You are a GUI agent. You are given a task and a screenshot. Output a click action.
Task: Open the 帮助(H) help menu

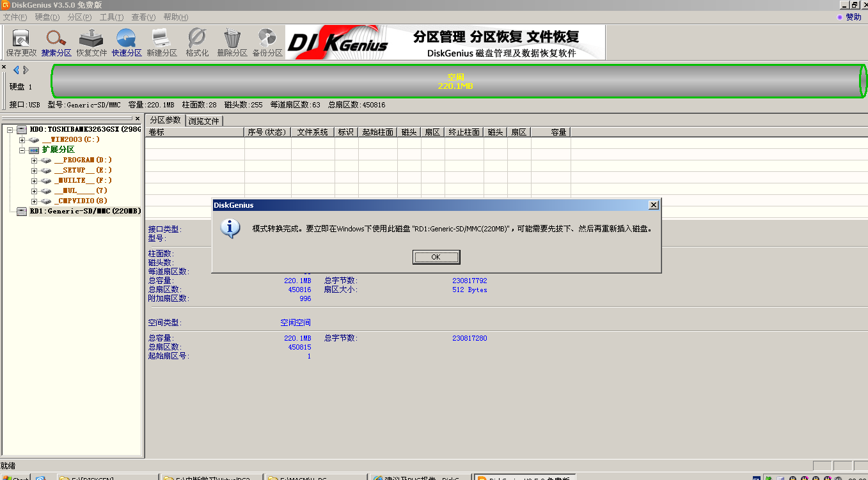coord(176,17)
